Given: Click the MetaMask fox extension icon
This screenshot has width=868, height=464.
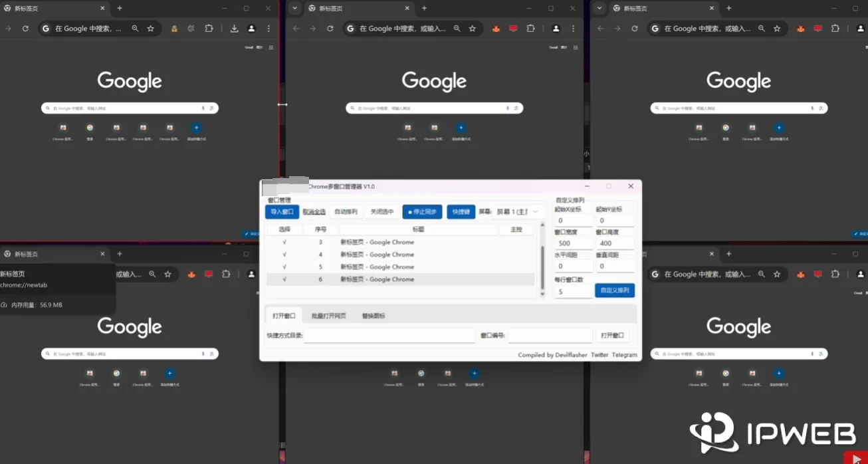Looking at the screenshot, I should click(495, 29).
